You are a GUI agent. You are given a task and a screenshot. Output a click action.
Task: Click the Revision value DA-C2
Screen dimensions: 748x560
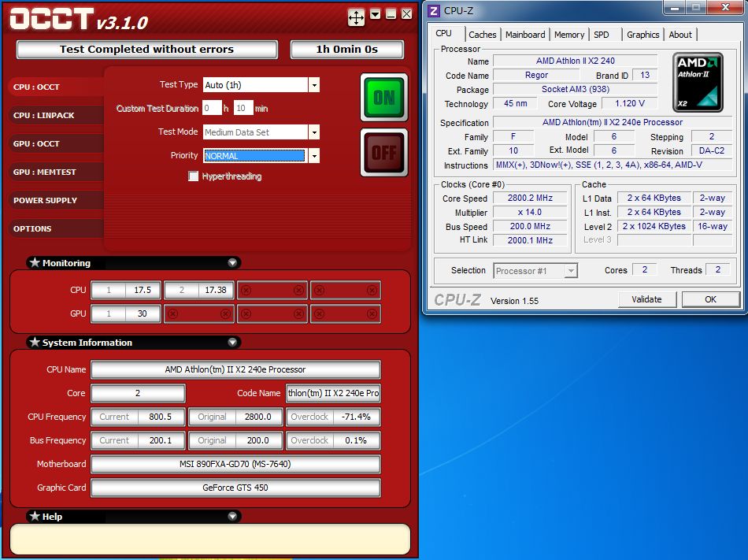pos(711,150)
